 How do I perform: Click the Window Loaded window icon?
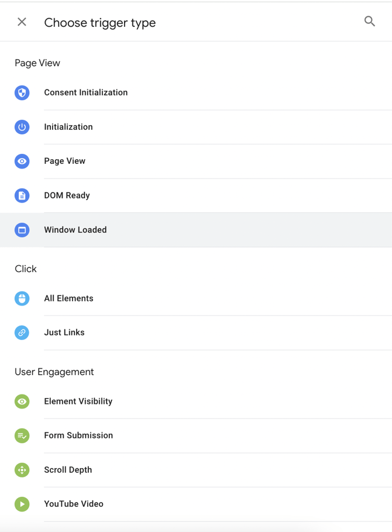[x=22, y=230]
